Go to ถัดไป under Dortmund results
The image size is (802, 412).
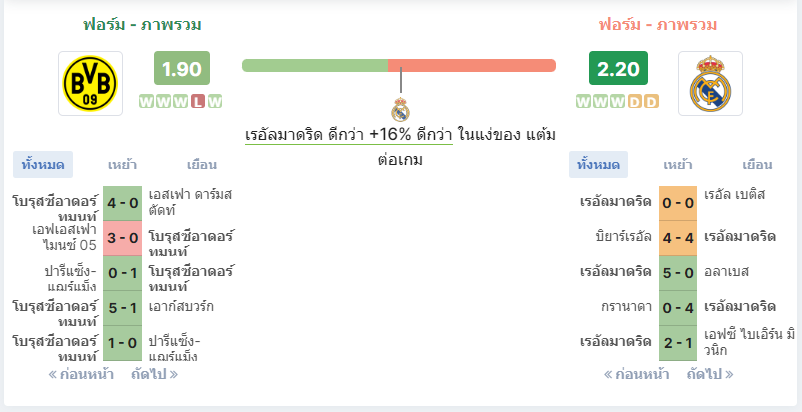pos(154,374)
